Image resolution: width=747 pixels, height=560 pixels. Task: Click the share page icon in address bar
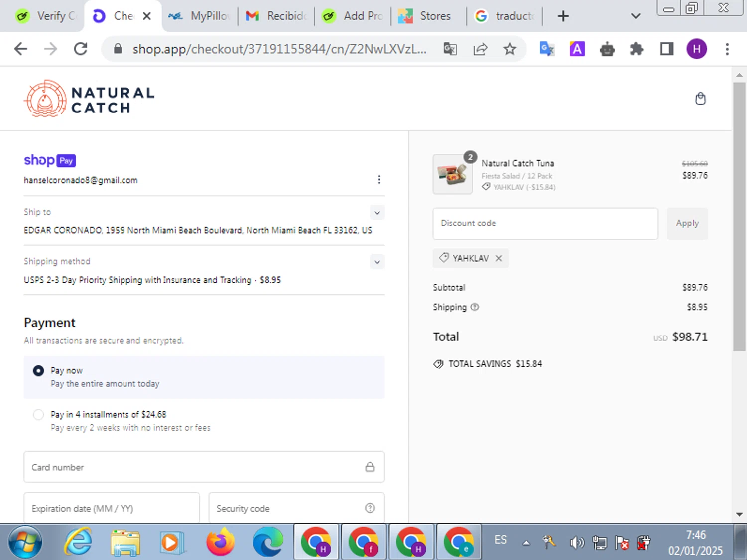pos(480,49)
